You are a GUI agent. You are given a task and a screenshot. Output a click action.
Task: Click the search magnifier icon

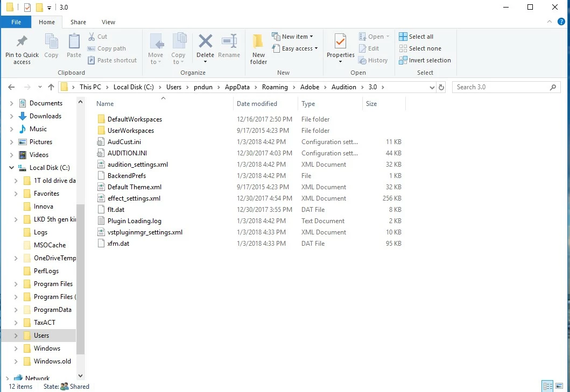[553, 87]
